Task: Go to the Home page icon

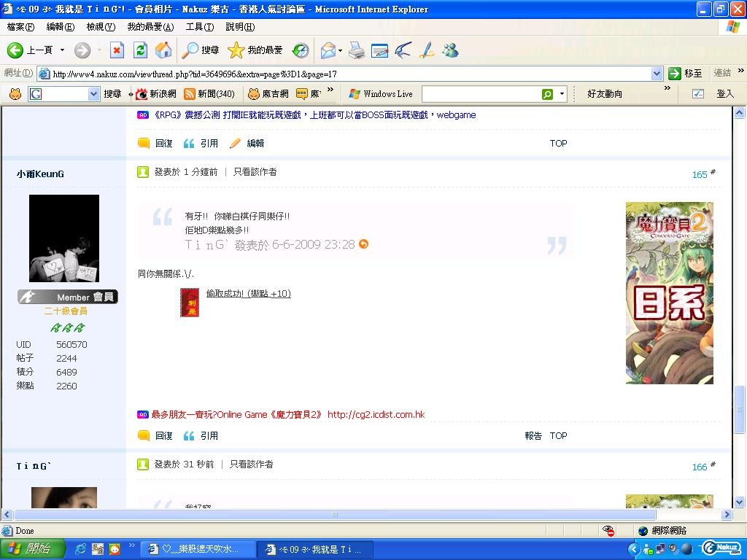Action: 163,50
